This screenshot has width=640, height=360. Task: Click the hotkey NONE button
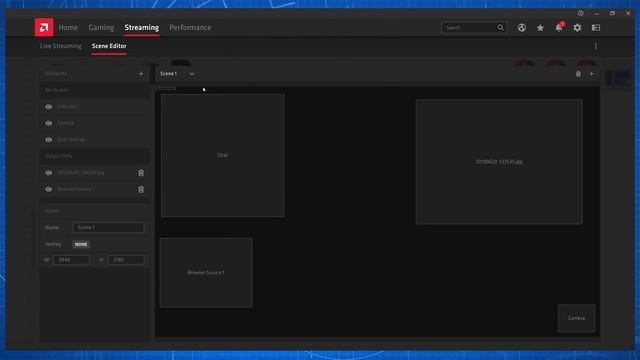[x=81, y=244]
